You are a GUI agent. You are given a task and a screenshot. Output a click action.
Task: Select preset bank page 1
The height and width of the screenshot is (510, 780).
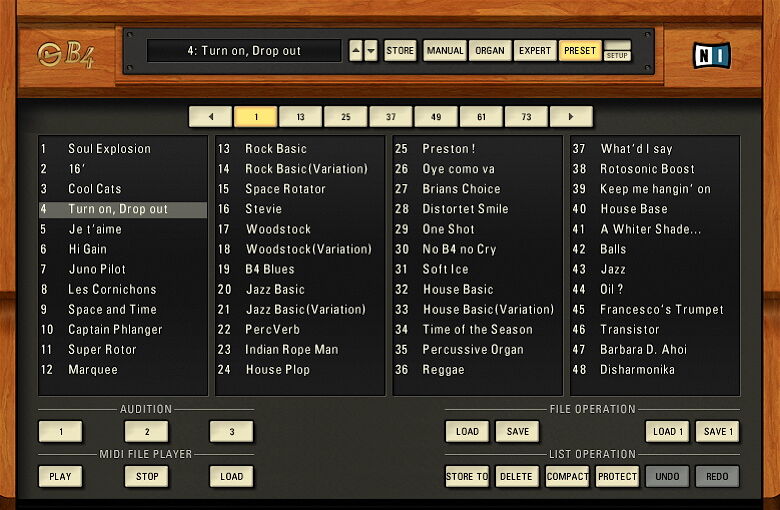(x=256, y=117)
